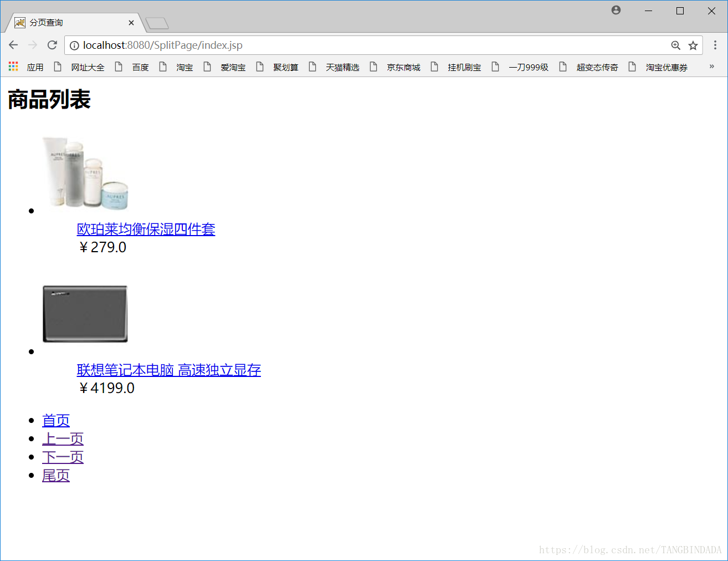Screen dimensions: 728x561
Task: Open the 联想笔记本电脑 高速独立显存 link
Action: pyautogui.click(x=169, y=370)
